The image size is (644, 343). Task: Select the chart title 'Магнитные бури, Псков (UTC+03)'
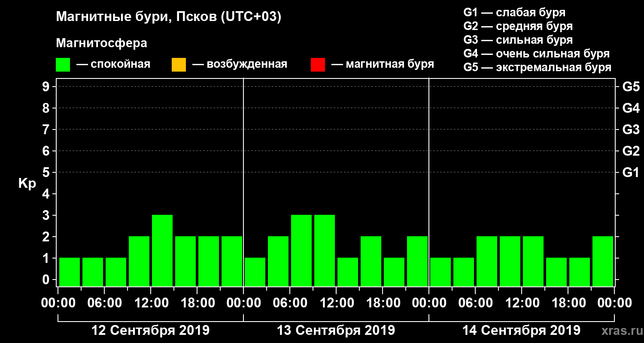pyautogui.click(x=169, y=17)
